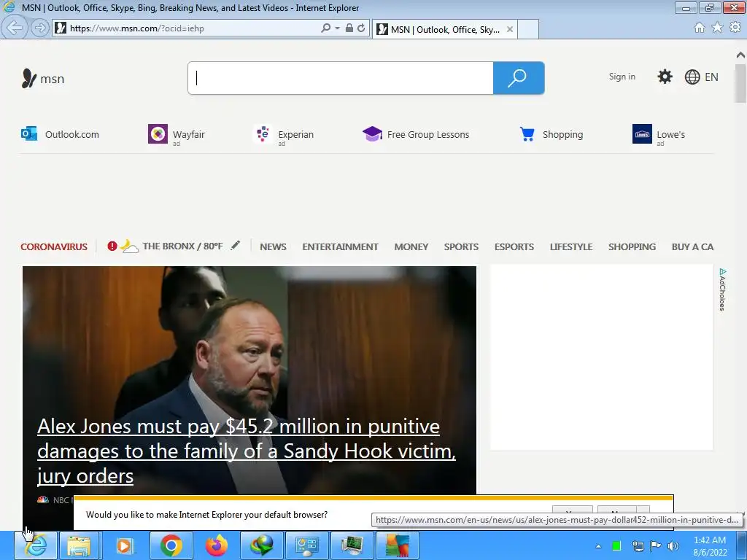747x560 pixels.
Task: Open the ENTERTAINMENT menu item
Action: click(x=340, y=246)
